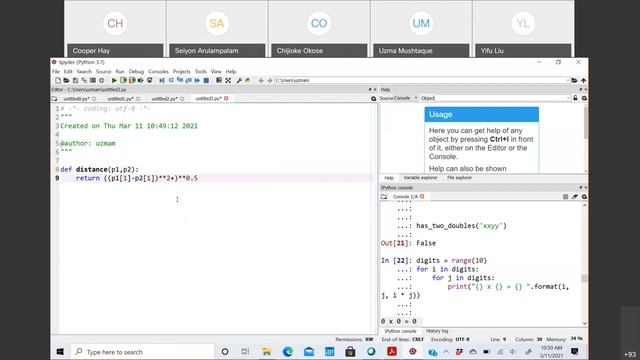Image resolution: width=640 pixels, height=360 pixels.
Task: Open the Help menu in the menu bar
Action: [x=231, y=71]
